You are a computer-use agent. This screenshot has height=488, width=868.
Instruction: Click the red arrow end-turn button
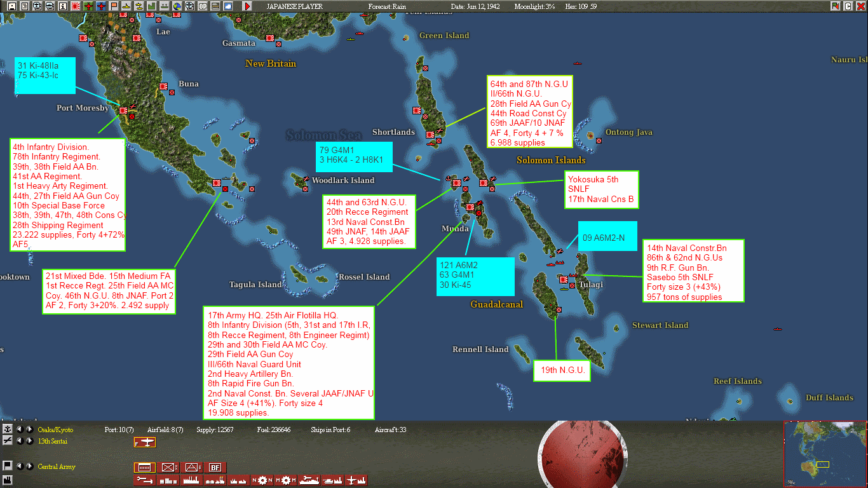247,6
